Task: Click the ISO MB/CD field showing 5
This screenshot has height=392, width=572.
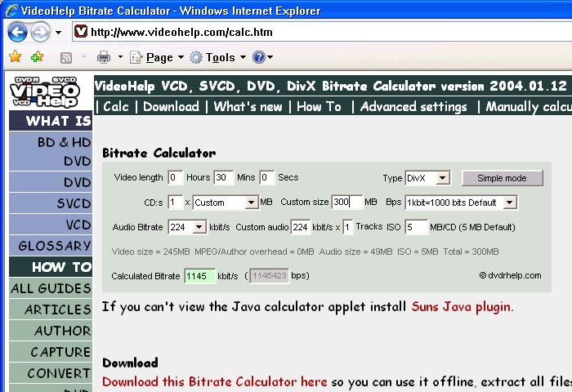Action: click(x=416, y=227)
